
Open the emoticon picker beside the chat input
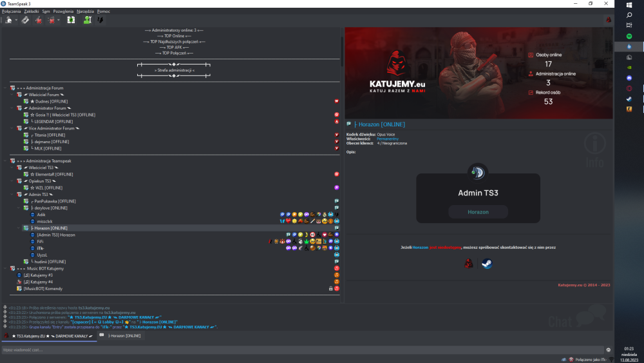609,350
